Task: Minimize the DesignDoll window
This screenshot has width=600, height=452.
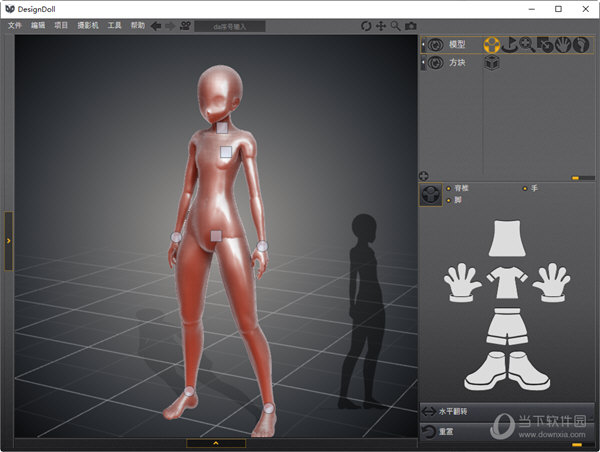Action: click(532, 9)
